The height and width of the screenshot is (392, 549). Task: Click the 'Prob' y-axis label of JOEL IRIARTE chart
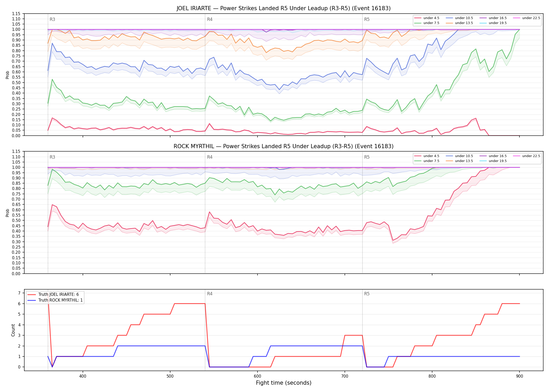point(8,75)
